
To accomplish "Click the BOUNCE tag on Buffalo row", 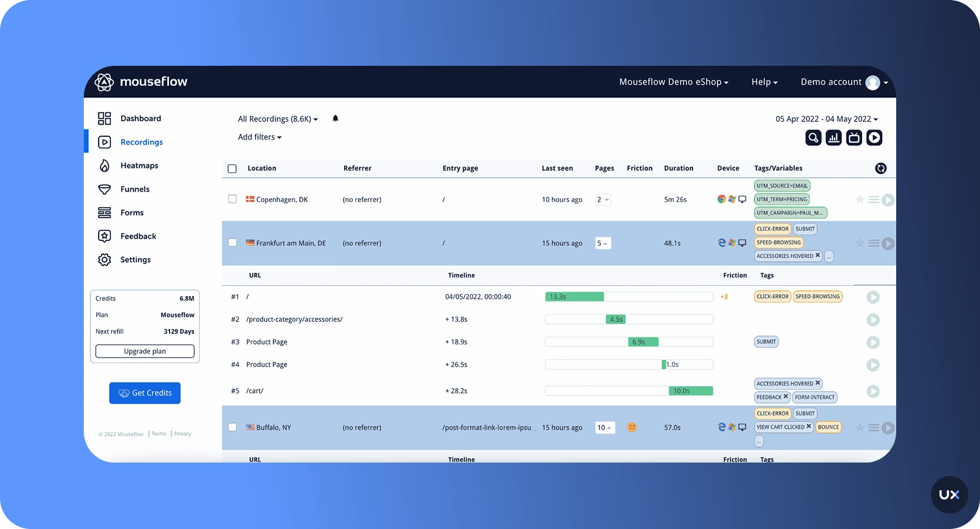I will 828,426.
